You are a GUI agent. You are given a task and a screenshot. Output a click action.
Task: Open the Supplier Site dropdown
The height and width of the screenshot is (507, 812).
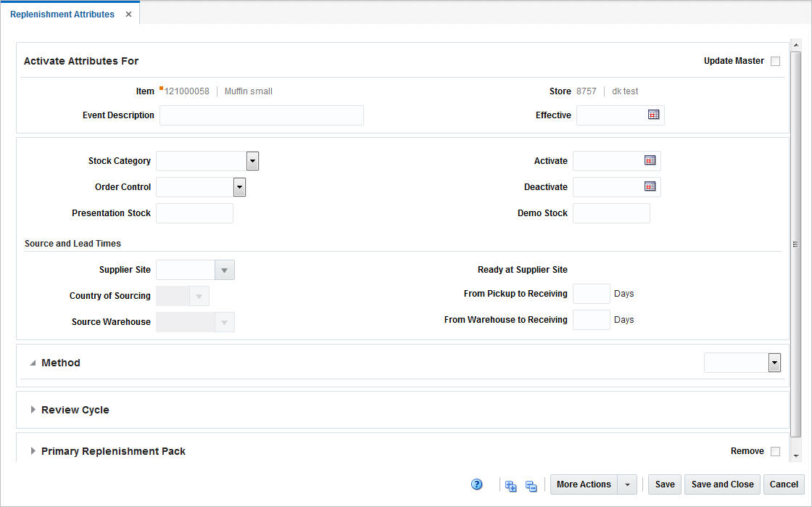(224, 269)
